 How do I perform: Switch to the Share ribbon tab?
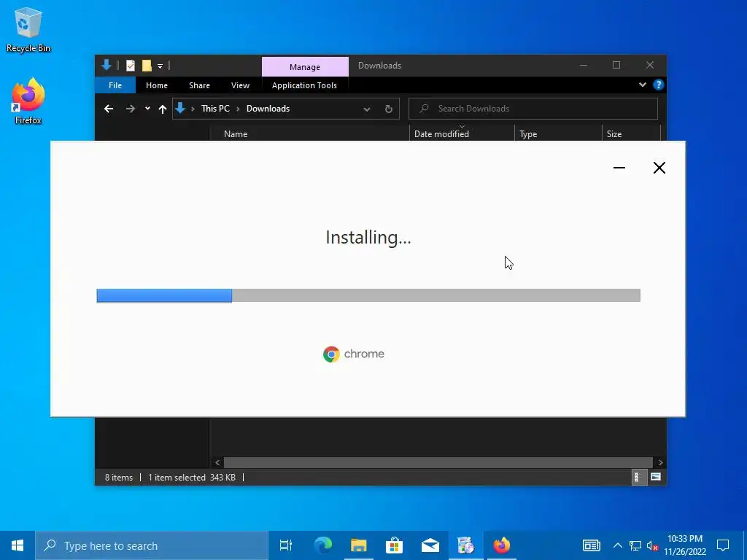point(199,85)
